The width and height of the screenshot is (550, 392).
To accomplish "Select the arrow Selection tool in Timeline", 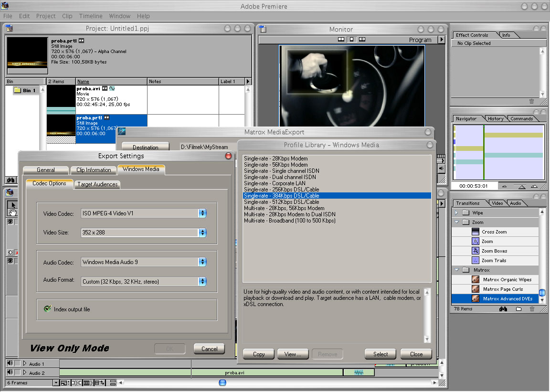I will pos(12,205).
